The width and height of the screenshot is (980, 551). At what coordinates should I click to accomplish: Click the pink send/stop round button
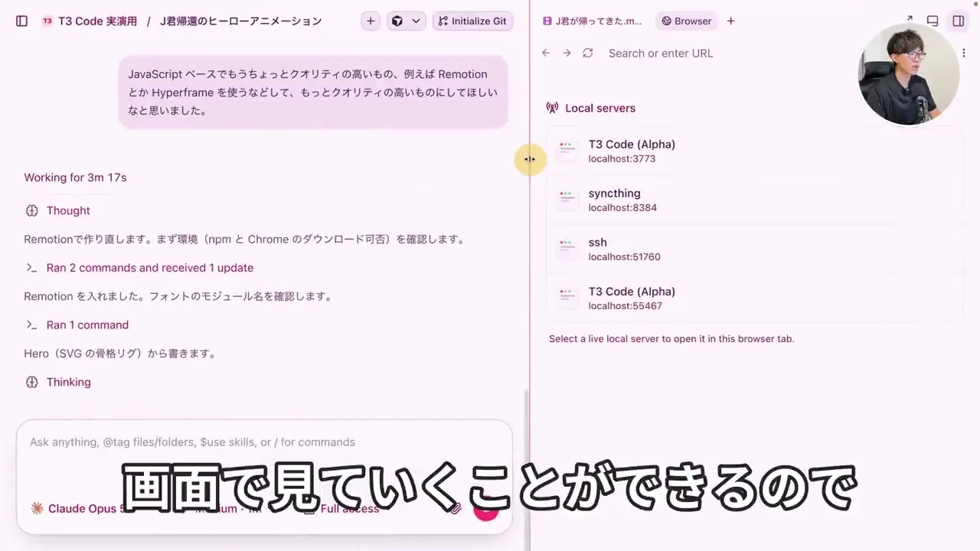[486, 509]
